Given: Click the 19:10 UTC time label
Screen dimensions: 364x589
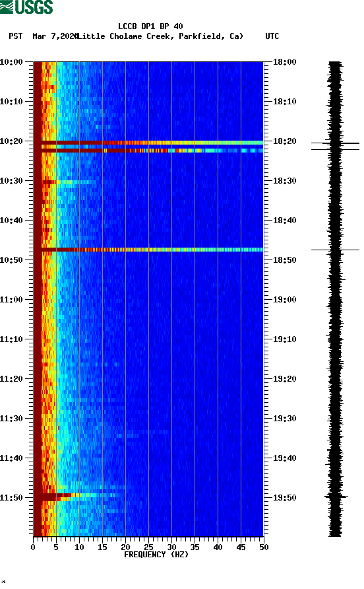Looking at the screenshot, I should (x=284, y=339).
